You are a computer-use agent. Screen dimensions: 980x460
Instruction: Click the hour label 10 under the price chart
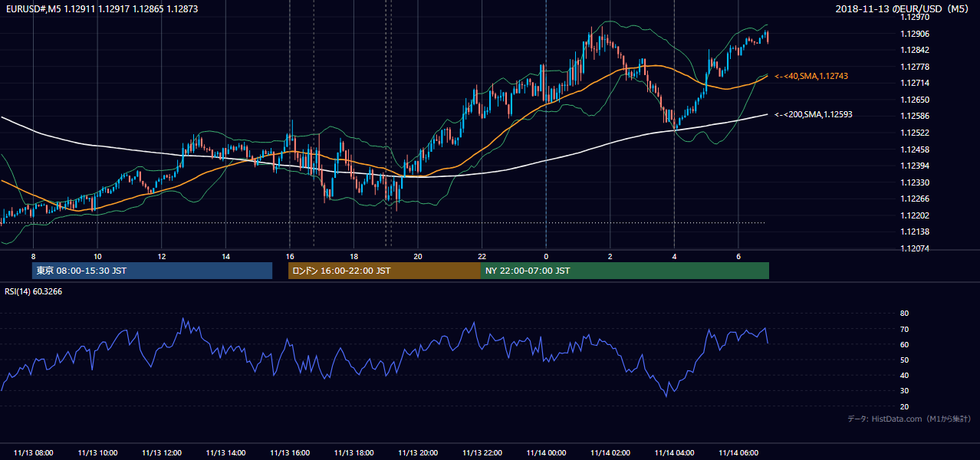pos(97,255)
